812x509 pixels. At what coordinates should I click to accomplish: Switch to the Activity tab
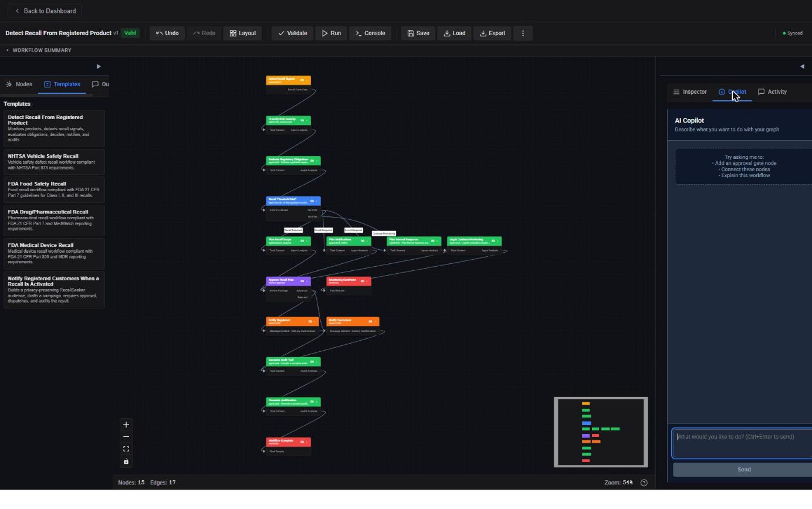click(772, 92)
